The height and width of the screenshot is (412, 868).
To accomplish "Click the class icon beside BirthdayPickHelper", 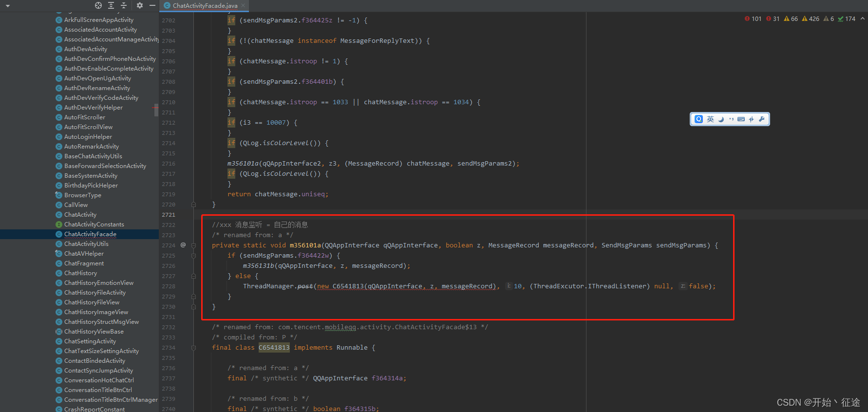I will (x=59, y=186).
